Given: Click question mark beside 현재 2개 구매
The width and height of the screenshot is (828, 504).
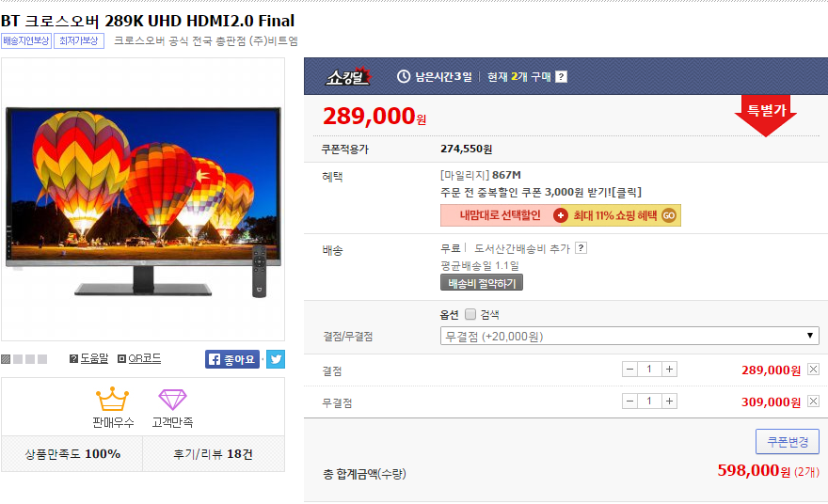Looking at the screenshot, I should [562, 77].
